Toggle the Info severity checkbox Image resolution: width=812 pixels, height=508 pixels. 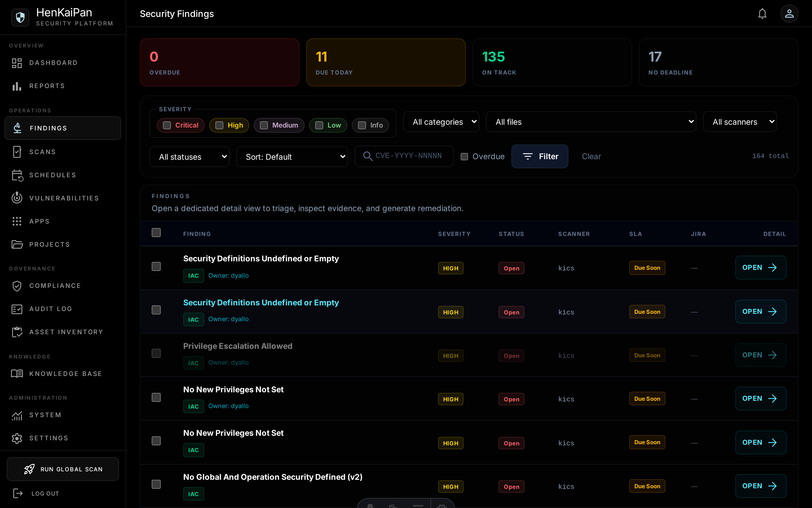pyautogui.click(x=362, y=125)
